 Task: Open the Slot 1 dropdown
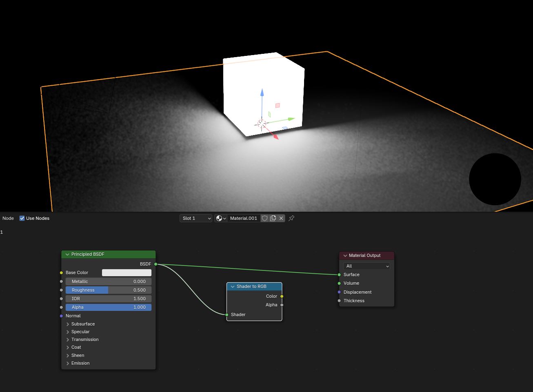[196, 218]
